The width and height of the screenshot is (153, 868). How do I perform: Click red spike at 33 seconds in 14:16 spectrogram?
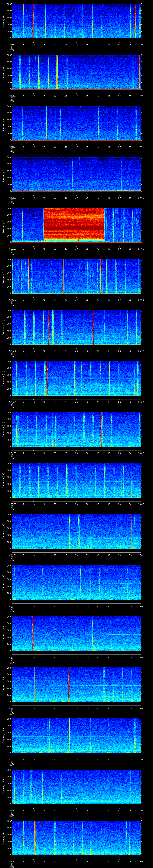[x=83, y=21]
